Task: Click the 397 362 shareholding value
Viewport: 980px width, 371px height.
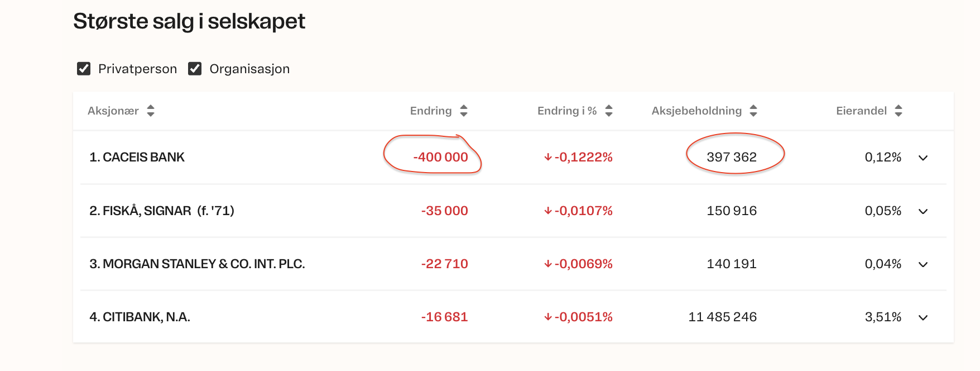Action: click(732, 157)
